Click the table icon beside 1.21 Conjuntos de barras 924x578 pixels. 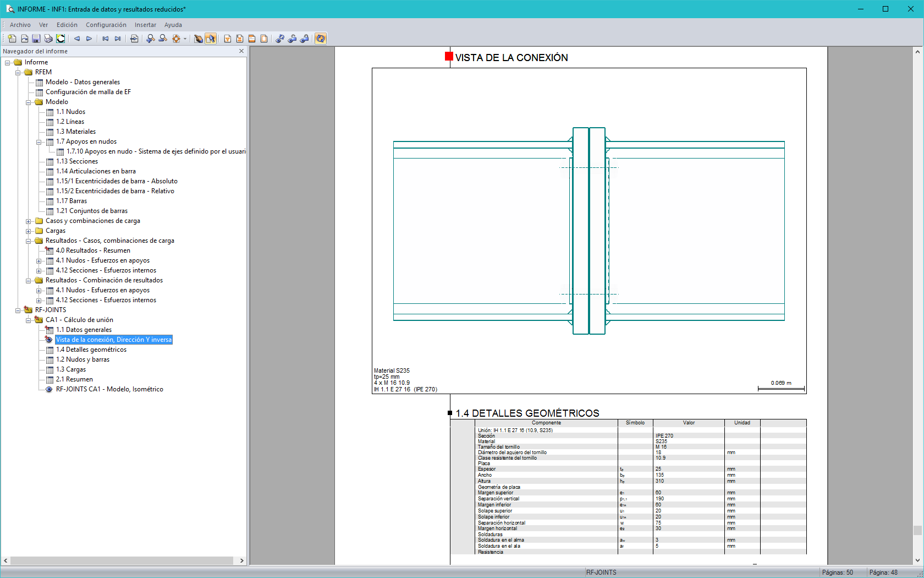(x=50, y=211)
